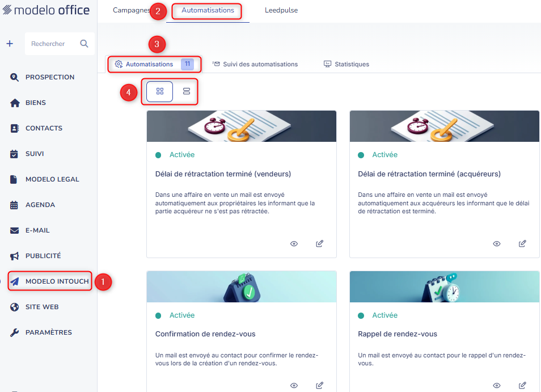The width and height of the screenshot is (541, 392).
Task: Click the Rappel de rendez-vous card banner image
Action: click(x=444, y=286)
